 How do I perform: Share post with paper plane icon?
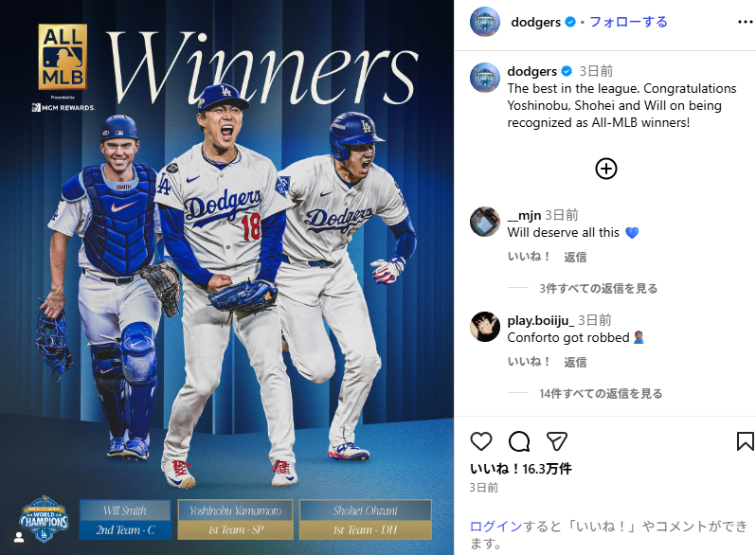pyautogui.click(x=556, y=441)
